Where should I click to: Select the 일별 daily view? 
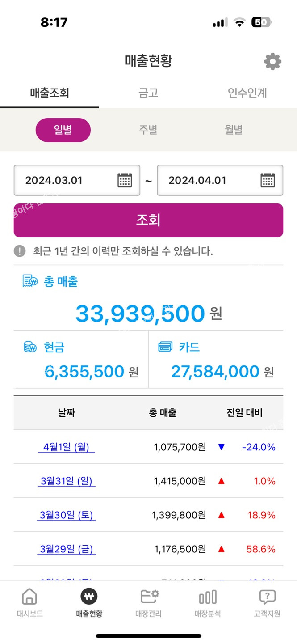[63, 130]
